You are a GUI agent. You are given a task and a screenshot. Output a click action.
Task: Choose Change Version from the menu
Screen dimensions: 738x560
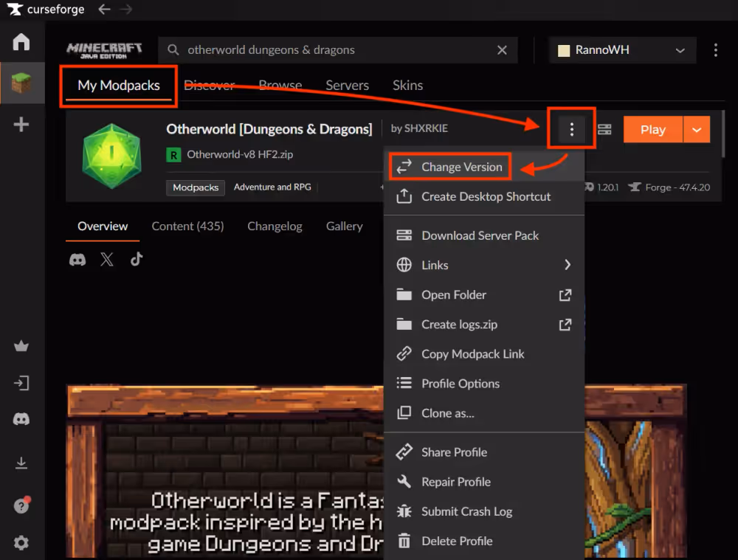(x=484, y=167)
